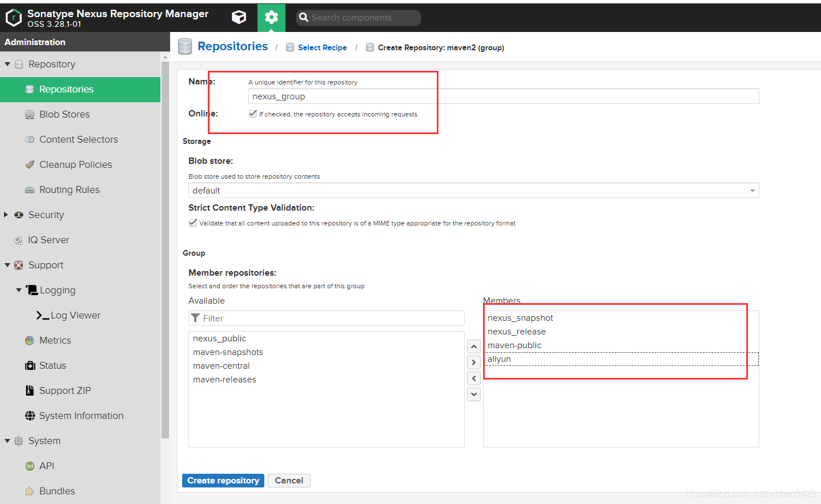Collapse the Support tree node
821x504 pixels.
click(7, 265)
